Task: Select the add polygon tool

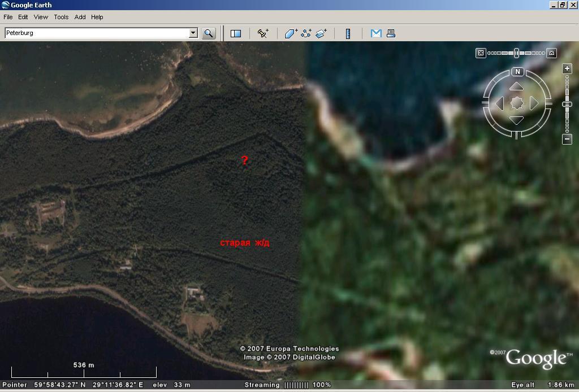Action: tap(291, 33)
